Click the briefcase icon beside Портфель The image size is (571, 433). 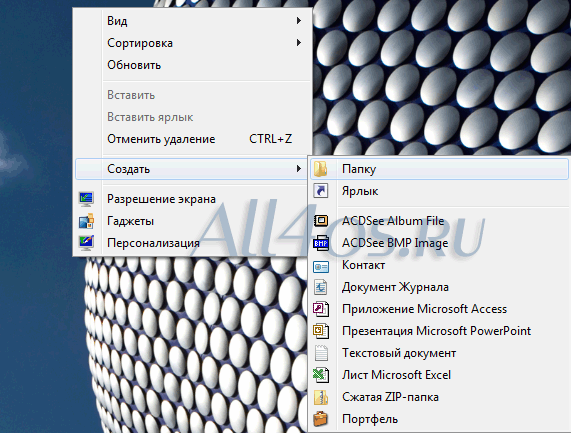click(x=320, y=419)
